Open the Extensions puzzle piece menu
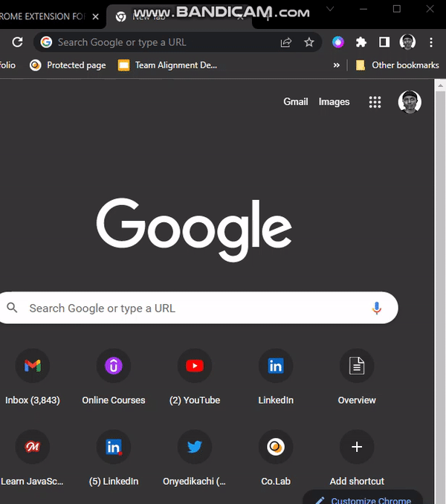Screen dimensions: 446x504 361,42
